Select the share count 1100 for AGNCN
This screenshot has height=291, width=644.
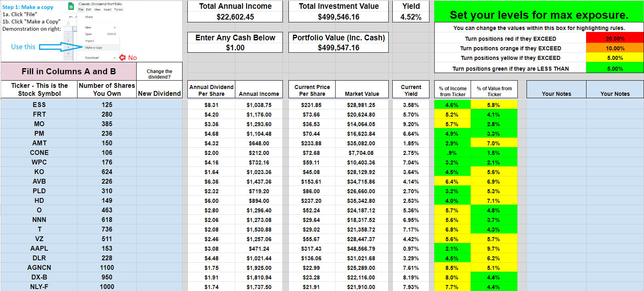click(107, 267)
